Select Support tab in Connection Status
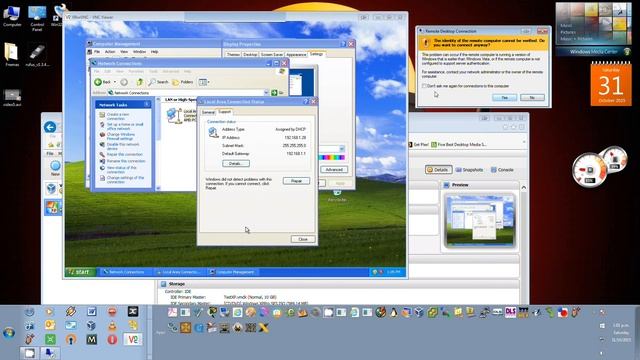The image size is (640, 360). (x=224, y=111)
